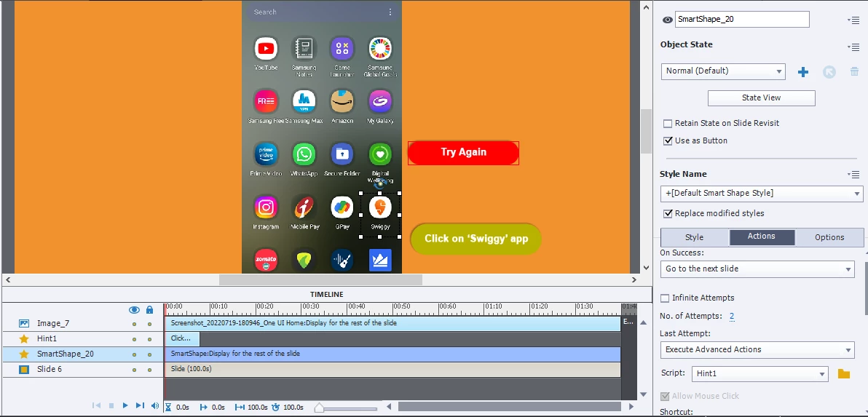Open the properties panel menu beside name field
This screenshot has height=417, width=868.
point(853,20)
